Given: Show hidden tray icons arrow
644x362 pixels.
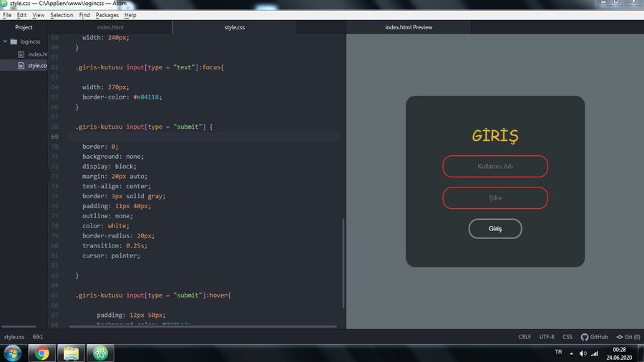Looking at the screenshot, I should pyautogui.click(x=571, y=353).
